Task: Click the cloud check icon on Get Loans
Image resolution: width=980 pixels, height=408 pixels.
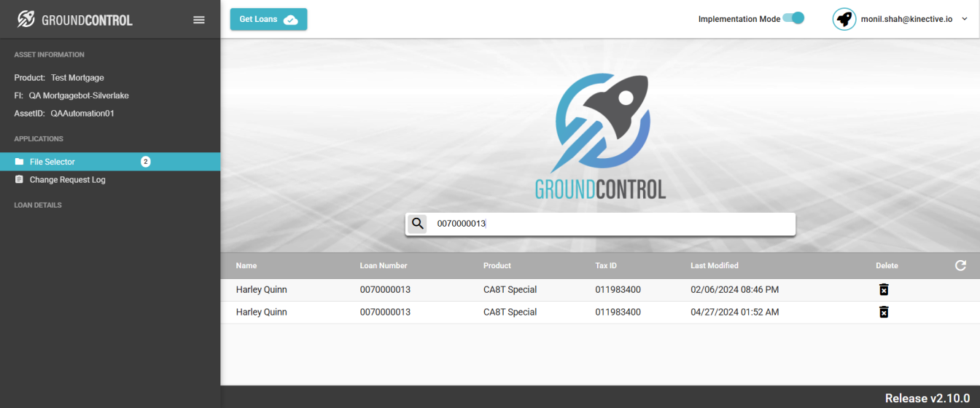Action: coord(290,20)
